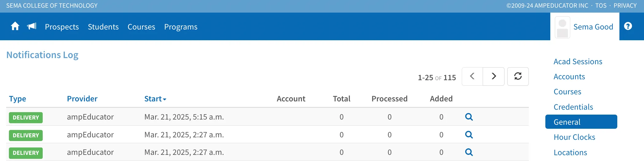Go to the Home icon
644x161 pixels.
pos(15,26)
